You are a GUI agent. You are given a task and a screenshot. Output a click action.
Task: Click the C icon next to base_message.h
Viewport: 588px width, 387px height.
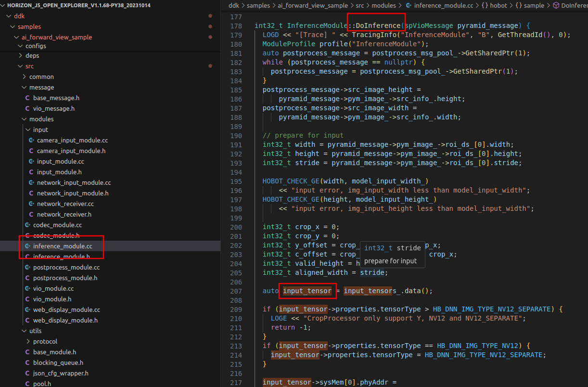27,98
